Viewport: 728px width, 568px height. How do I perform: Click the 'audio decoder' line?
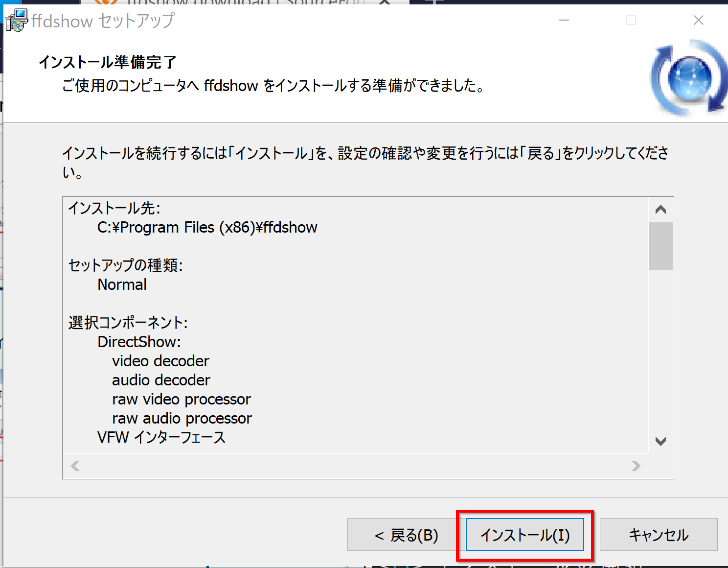[161, 380]
